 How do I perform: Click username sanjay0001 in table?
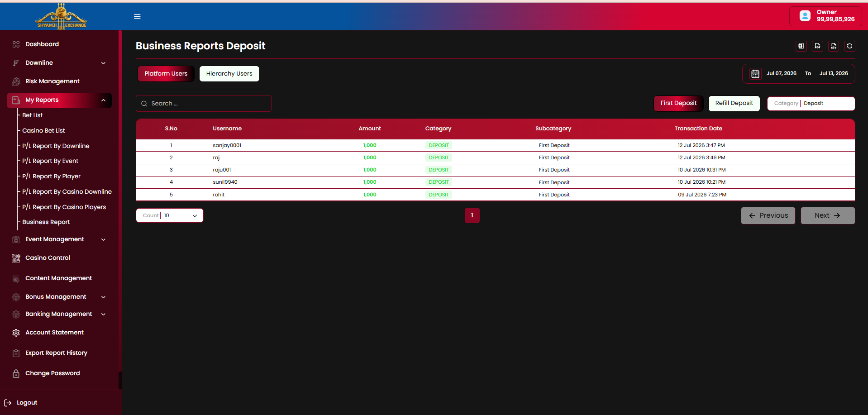point(227,145)
